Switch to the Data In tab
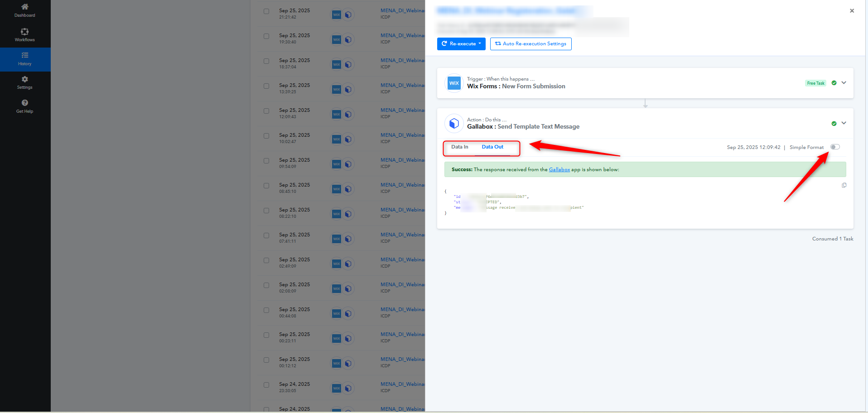The height and width of the screenshot is (413, 868). (x=459, y=147)
